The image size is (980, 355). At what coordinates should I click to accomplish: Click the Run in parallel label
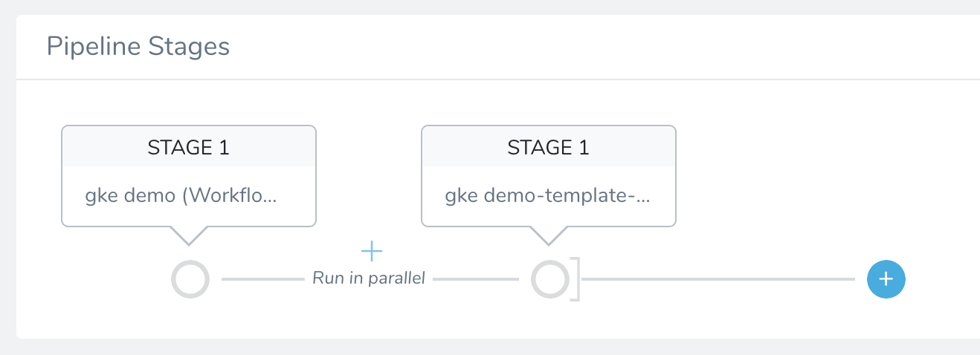pyautogui.click(x=368, y=279)
